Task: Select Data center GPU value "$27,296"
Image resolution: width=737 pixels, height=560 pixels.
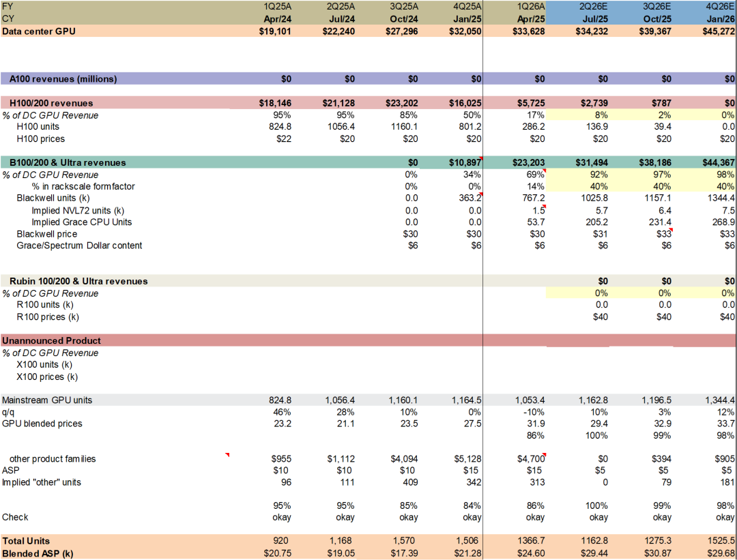Action: point(402,31)
